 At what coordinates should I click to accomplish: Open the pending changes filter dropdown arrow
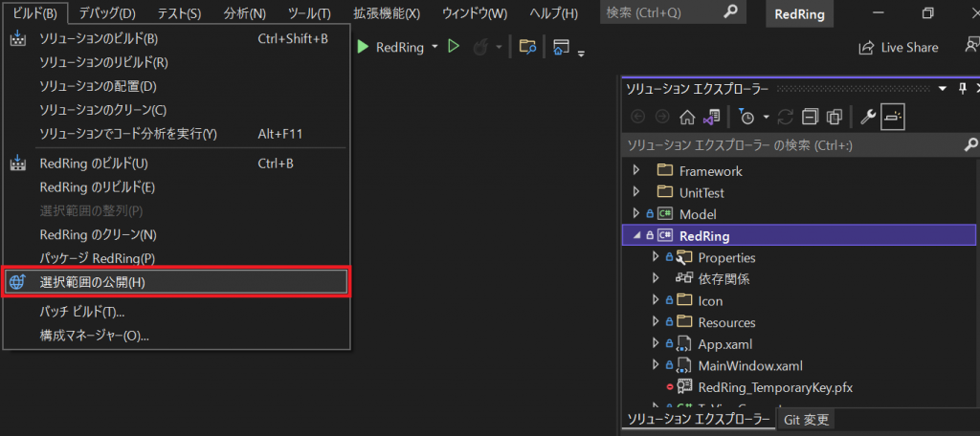766,117
